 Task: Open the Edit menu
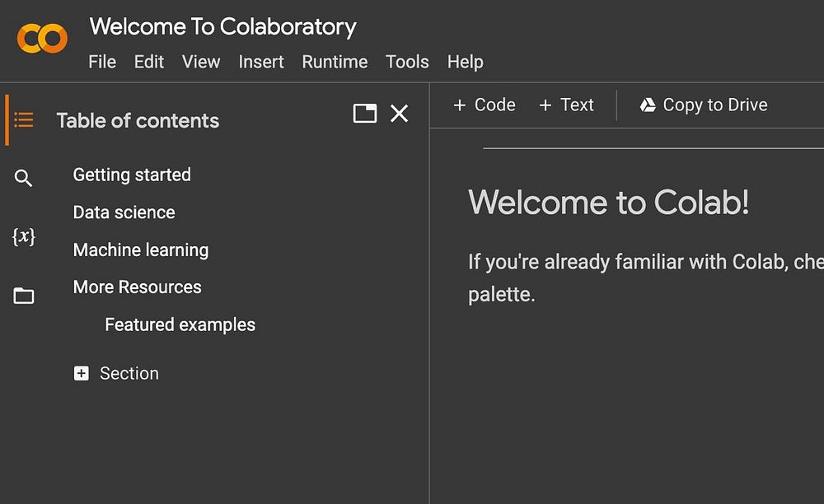149,62
